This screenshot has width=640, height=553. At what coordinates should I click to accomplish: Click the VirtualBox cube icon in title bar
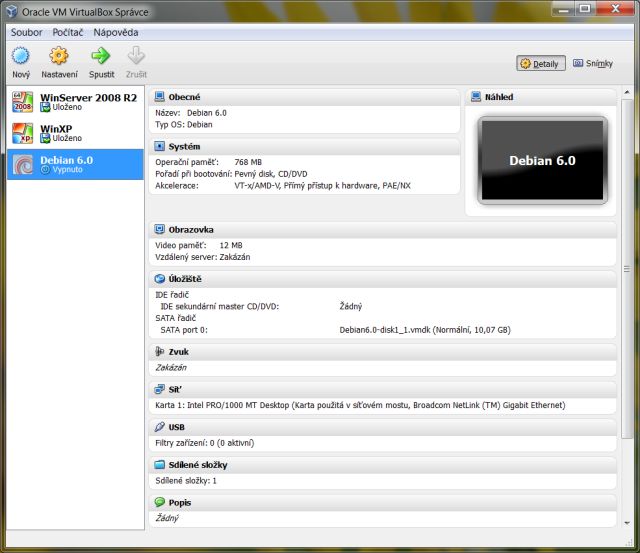pyautogui.click(x=12, y=11)
